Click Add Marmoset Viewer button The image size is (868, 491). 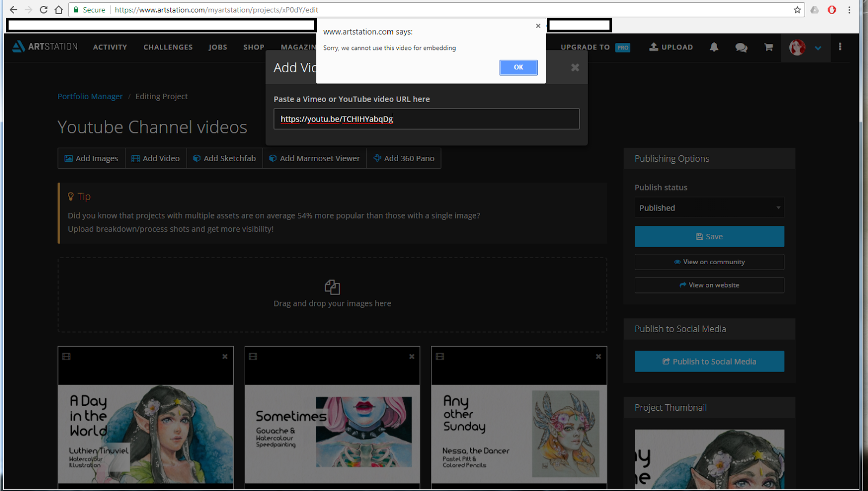pyautogui.click(x=315, y=158)
